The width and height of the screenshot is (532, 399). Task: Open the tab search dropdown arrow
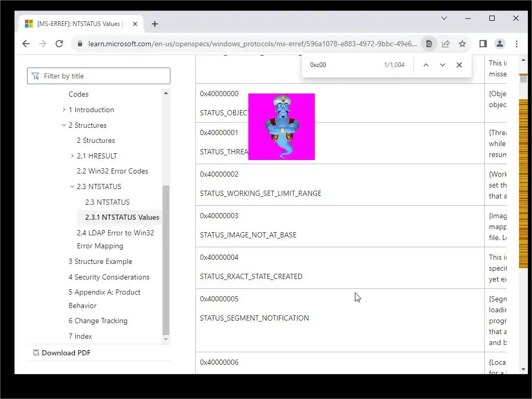click(444, 18)
